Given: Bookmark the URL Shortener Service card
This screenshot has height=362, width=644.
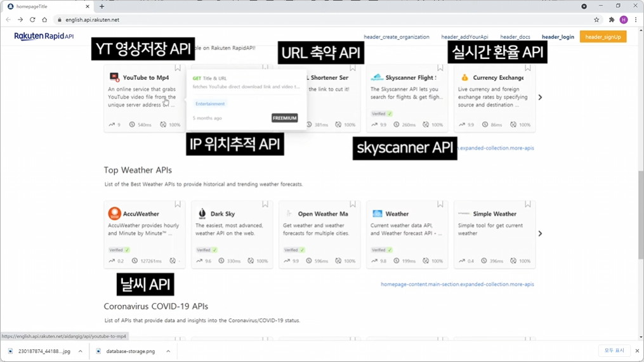Looking at the screenshot, I should pyautogui.click(x=353, y=68).
